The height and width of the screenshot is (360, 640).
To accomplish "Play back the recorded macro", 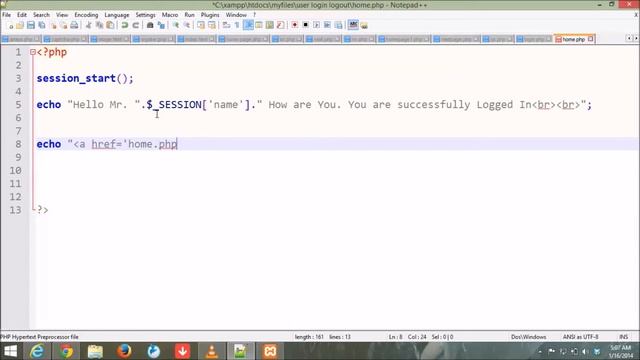I will (316, 25).
